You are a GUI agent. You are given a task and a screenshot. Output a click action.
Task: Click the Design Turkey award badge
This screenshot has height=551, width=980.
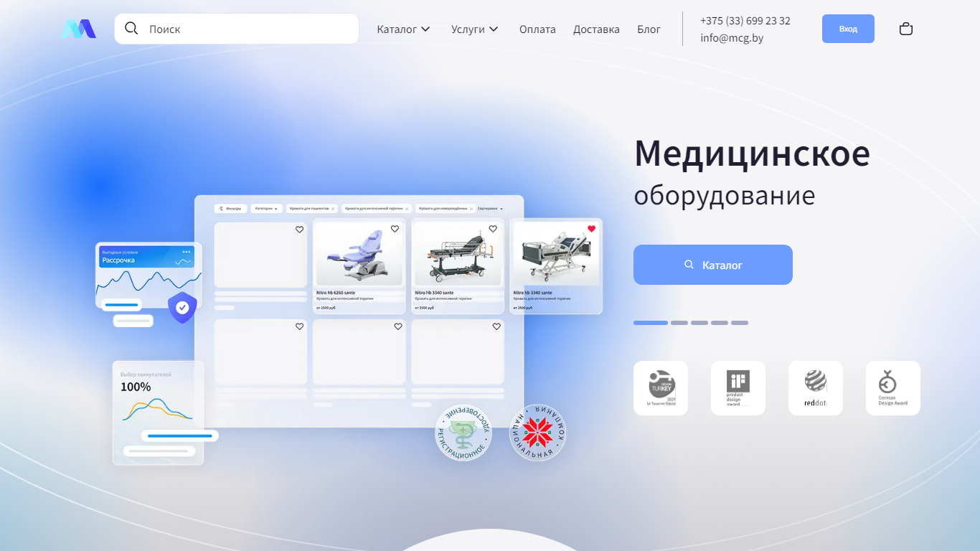coord(661,388)
